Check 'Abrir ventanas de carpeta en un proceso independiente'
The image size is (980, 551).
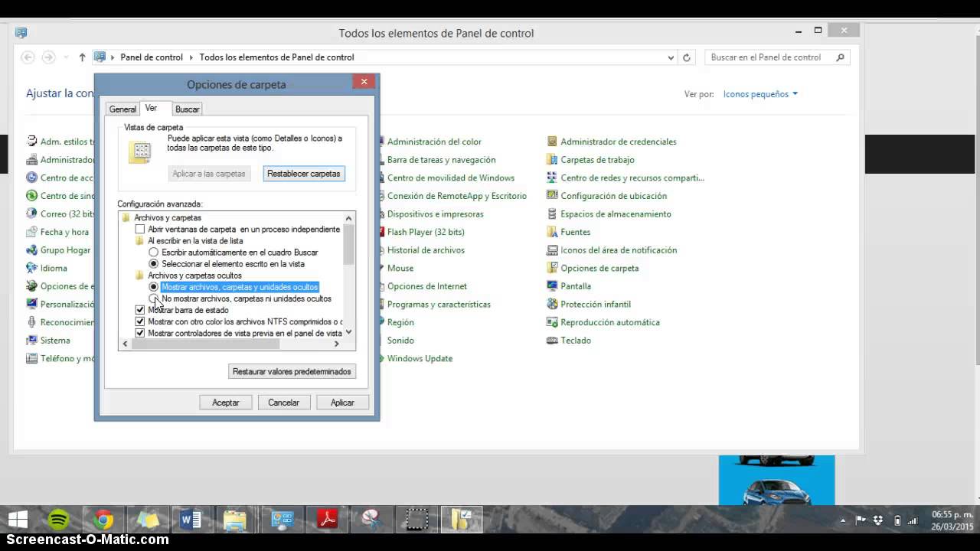tap(139, 230)
